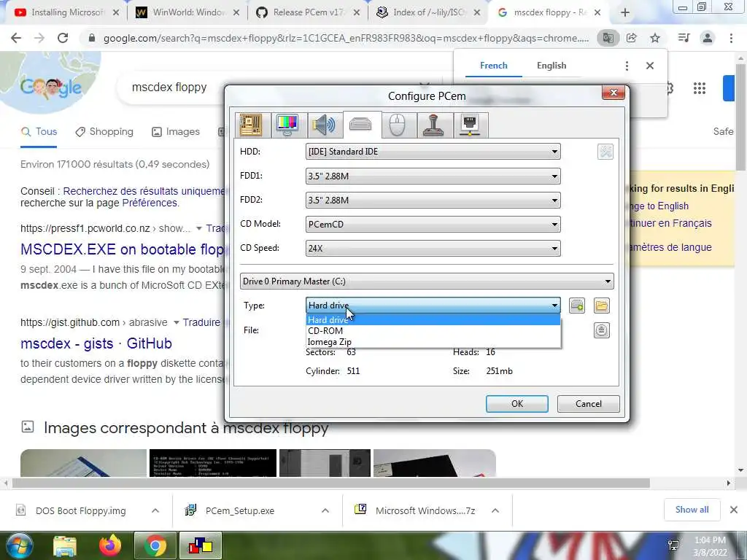Close the downloads bar
Image resolution: width=747 pixels, height=560 pixels.
point(734,510)
